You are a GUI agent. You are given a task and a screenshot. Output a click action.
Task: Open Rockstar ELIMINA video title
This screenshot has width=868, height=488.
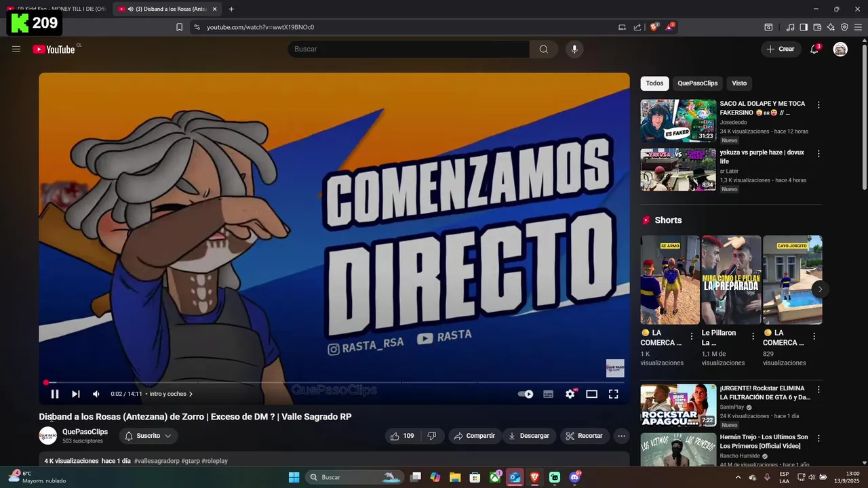pos(765,393)
